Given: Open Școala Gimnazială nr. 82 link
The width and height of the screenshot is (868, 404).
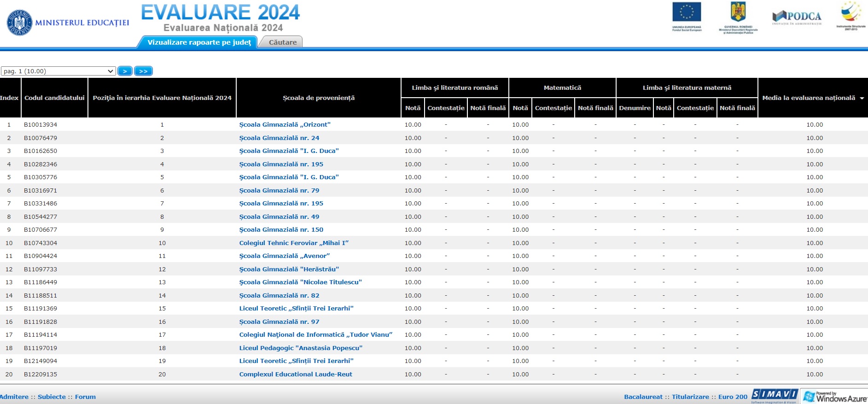Looking at the screenshot, I should (x=279, y=295).
